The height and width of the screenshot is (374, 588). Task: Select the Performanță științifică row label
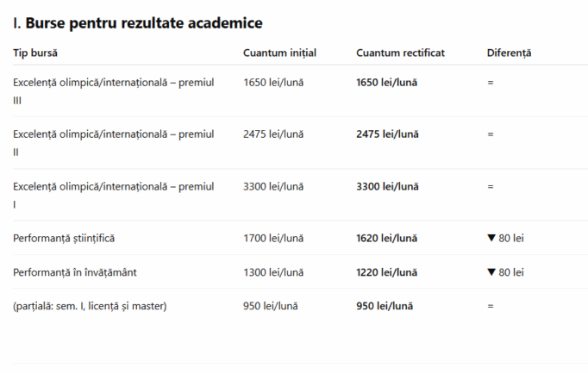(x=64, y=239)
